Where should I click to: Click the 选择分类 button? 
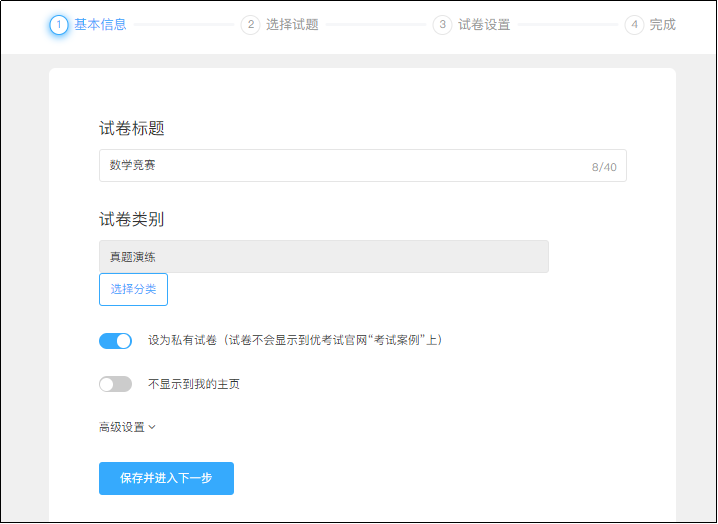pyautogui.click(x=133, y=289)
